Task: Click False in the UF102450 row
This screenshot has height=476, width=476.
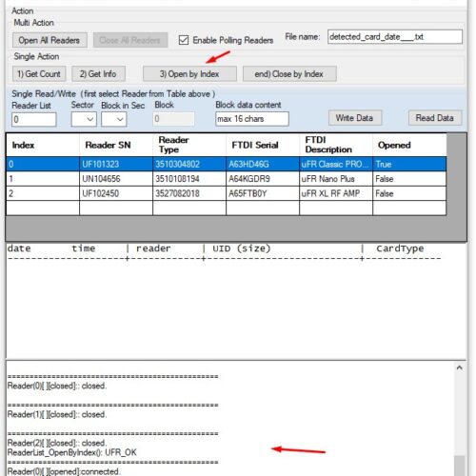Action: coord(409,193)
